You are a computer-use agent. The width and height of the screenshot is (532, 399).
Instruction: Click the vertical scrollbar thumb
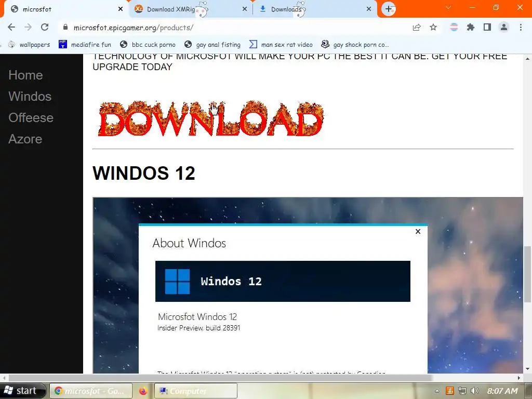click(527, 274)
